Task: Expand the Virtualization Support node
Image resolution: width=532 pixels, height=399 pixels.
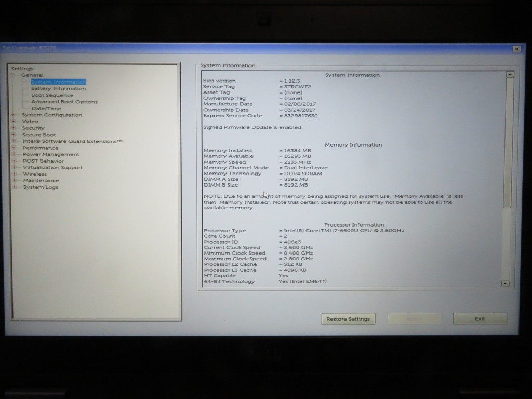Action: pyautogui.click(x=14, y=167)
